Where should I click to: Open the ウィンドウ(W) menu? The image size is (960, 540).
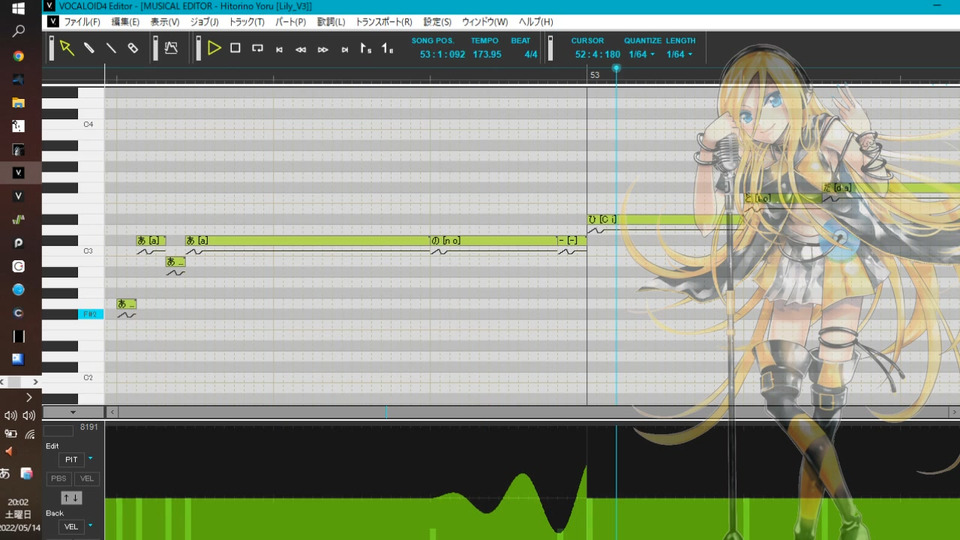click(485, 21)
